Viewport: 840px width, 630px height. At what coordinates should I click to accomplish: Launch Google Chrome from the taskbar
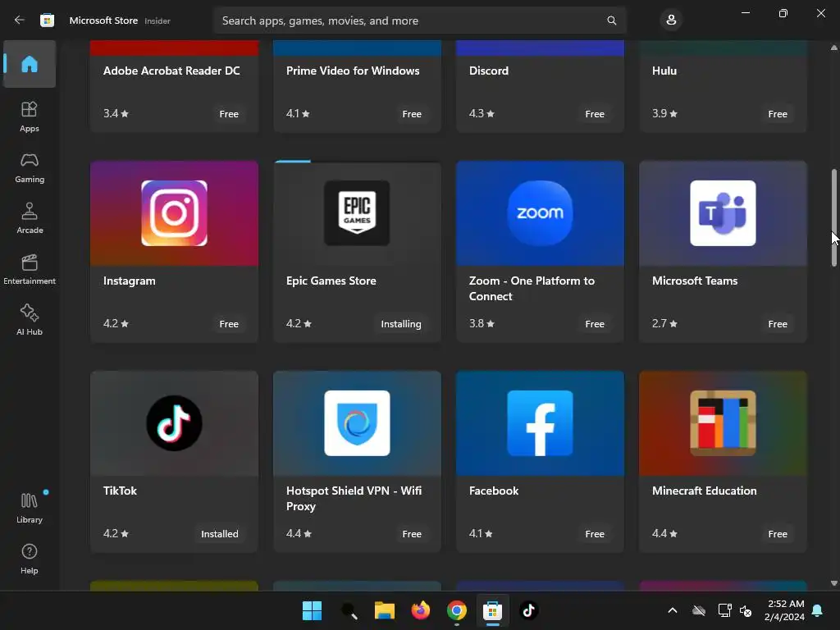(x=456, y=610)
